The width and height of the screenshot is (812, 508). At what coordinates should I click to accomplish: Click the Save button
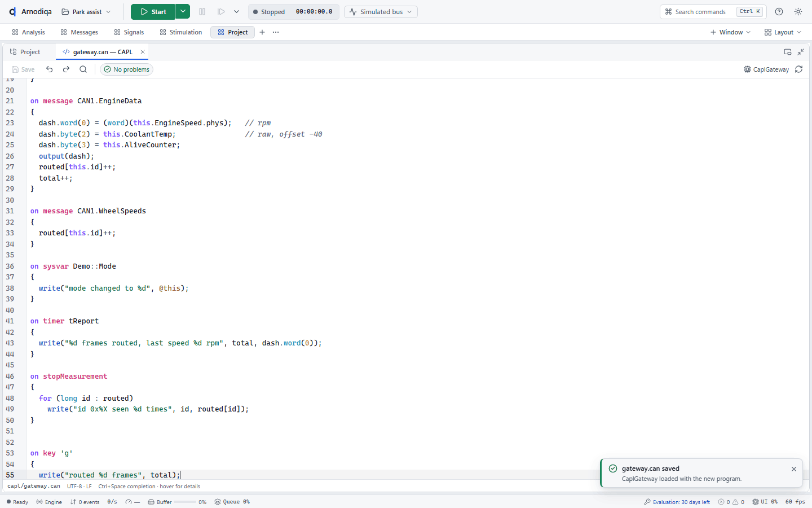(x=23, y=69)
